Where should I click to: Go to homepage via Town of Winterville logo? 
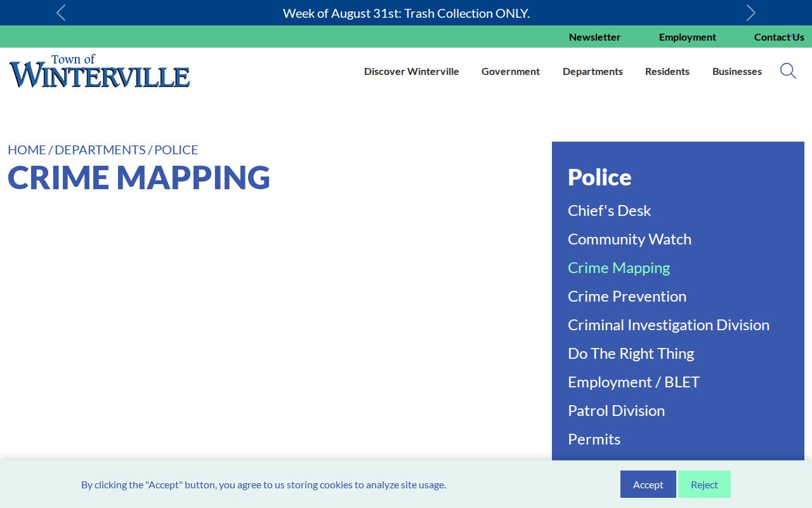(100, 71)
